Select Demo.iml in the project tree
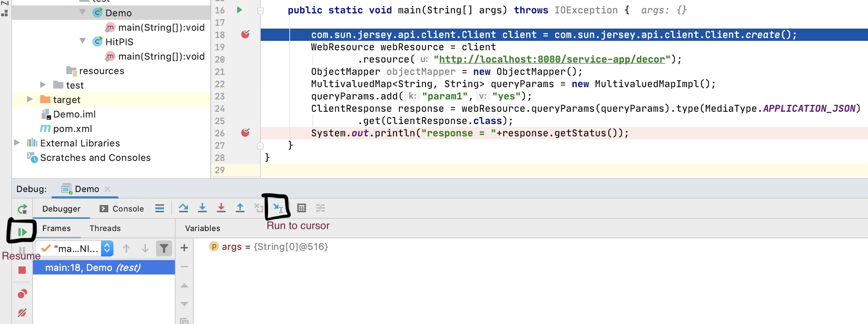 pyautogui.click(x=74, y=114)
